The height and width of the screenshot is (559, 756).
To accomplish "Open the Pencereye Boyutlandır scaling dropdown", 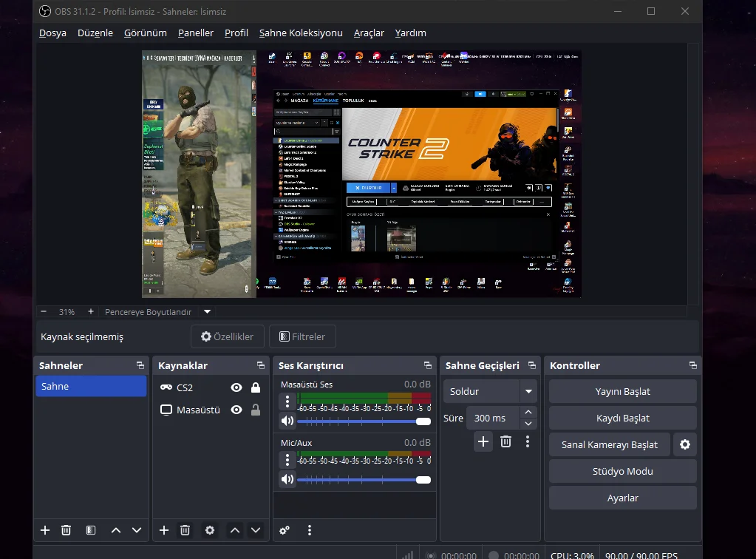I will (208, 312).
